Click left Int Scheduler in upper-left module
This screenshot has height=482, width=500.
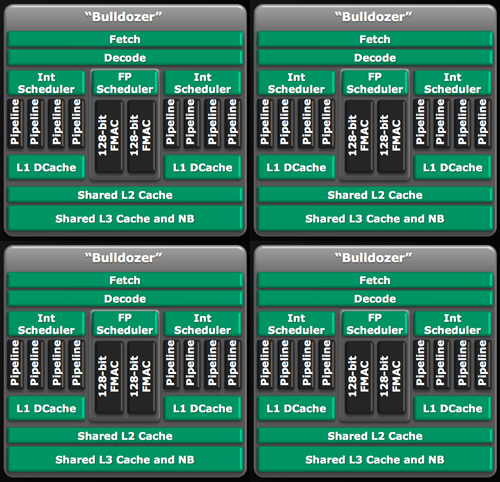pos(46,83)
